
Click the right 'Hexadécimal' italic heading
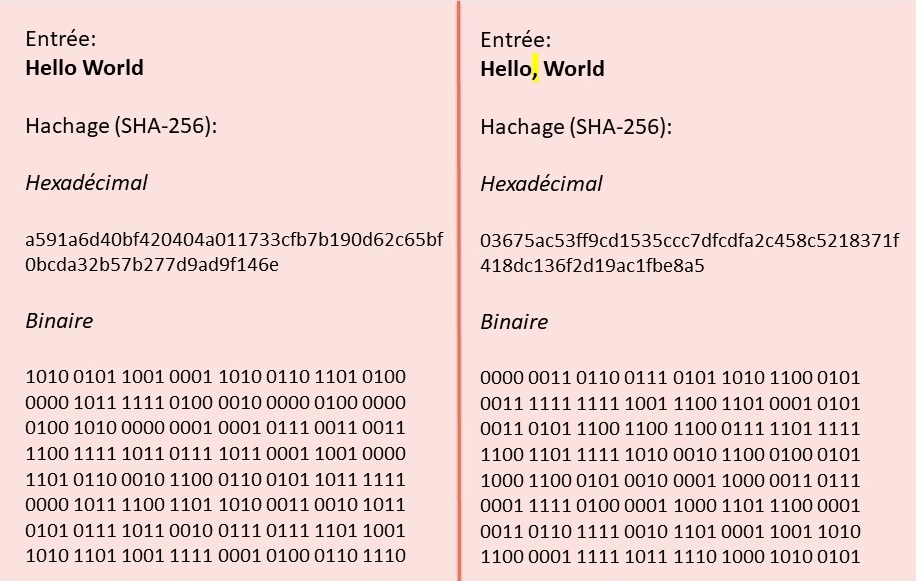tap(541, 184)
